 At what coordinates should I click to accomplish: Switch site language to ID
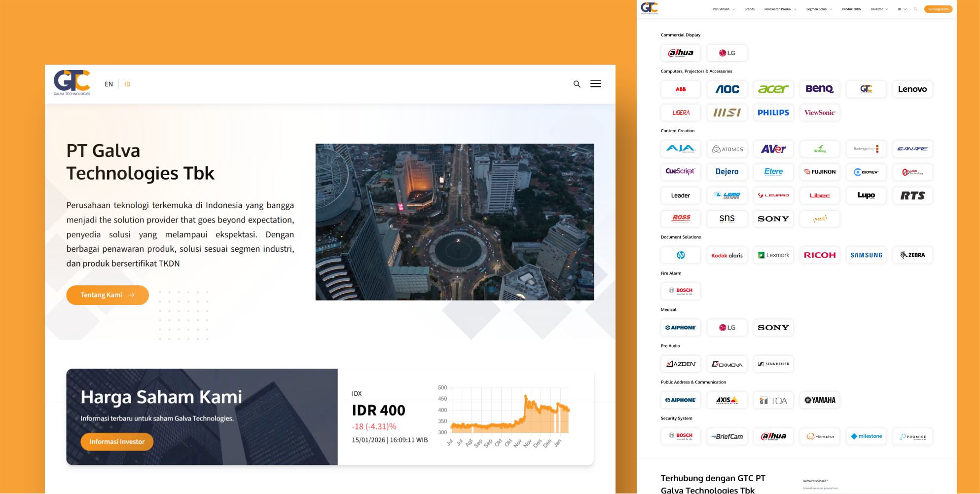[x=127, y=84]
